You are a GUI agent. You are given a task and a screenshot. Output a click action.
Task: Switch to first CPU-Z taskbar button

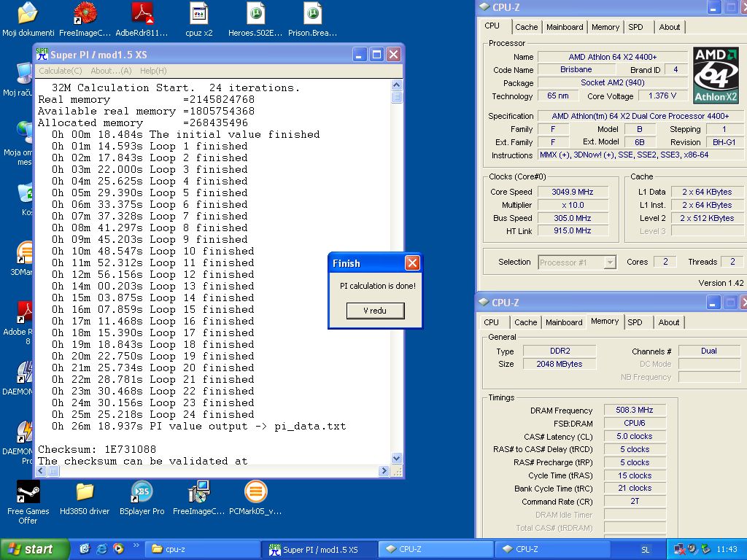[x=436, y=549]
